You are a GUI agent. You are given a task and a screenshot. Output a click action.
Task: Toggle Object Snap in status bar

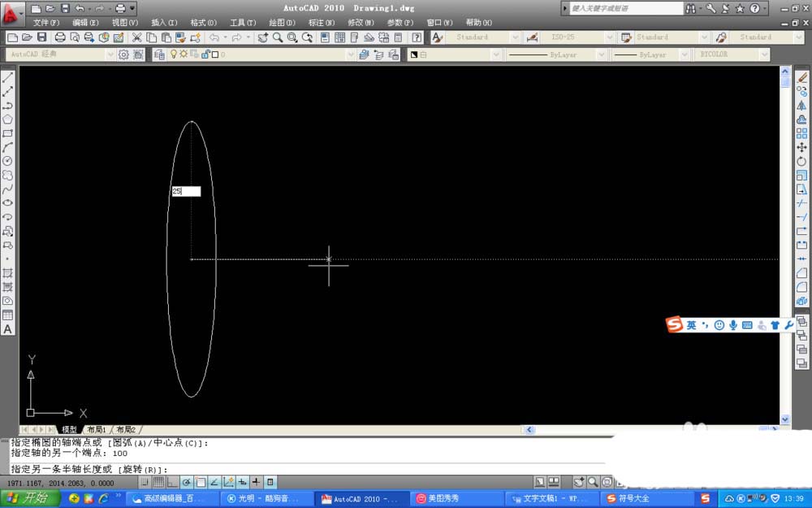[x=201, y=483]
